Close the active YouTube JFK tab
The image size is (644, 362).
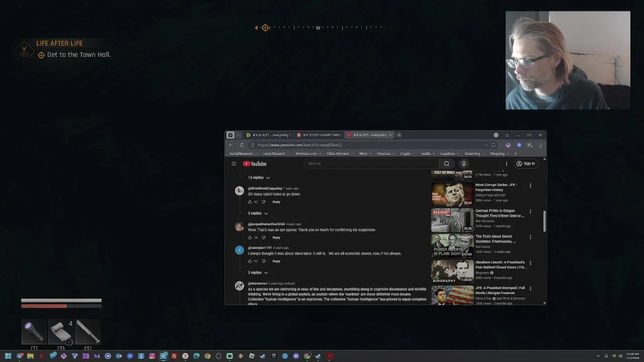[390, 135]
